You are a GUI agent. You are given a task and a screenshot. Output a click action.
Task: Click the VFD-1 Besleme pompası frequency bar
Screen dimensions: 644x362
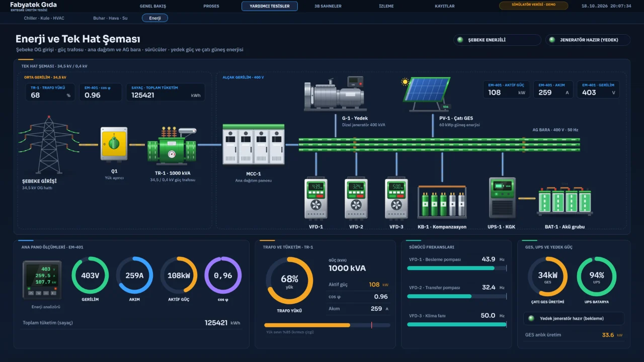(x=456, y=268)
